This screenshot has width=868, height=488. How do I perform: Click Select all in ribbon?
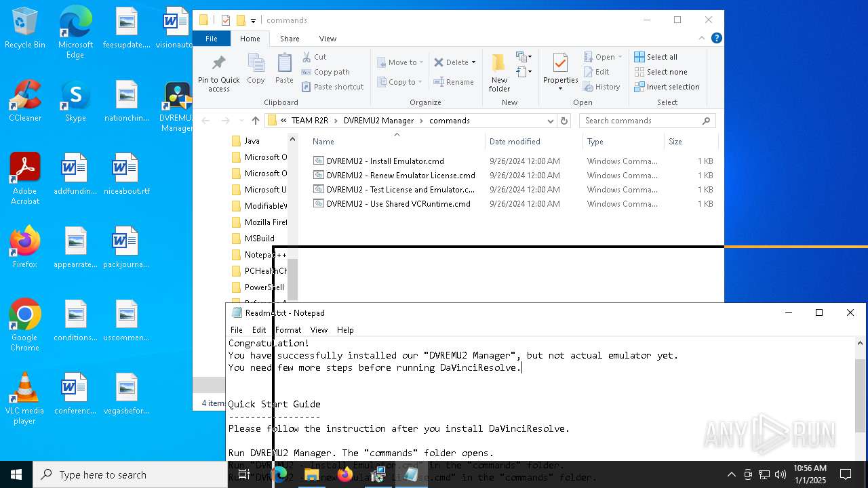click(656, 57)
